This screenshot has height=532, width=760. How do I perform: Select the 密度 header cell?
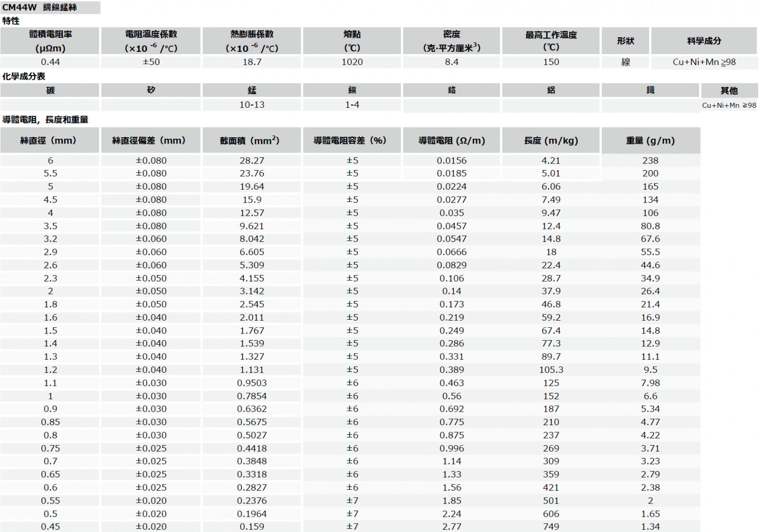pyautogui.click(x=452, y=41)
